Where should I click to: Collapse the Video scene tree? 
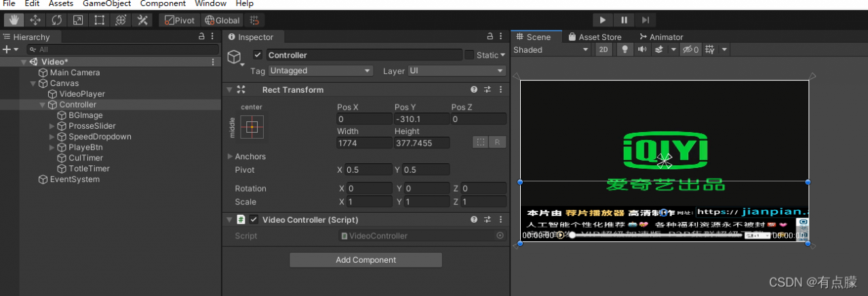(x=24, y=62)
